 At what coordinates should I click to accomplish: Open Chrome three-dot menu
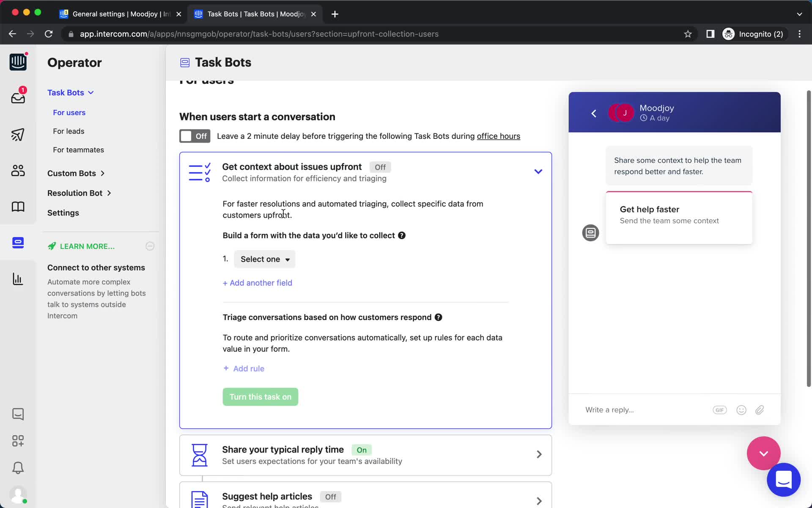point(799,34)
